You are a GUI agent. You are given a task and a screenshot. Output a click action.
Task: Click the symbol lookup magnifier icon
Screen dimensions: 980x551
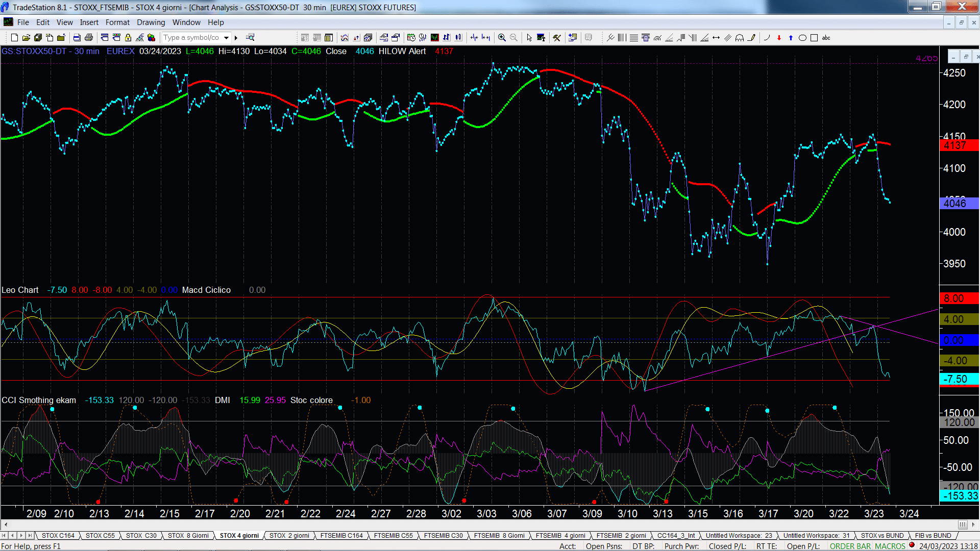(x=250, y=38)
